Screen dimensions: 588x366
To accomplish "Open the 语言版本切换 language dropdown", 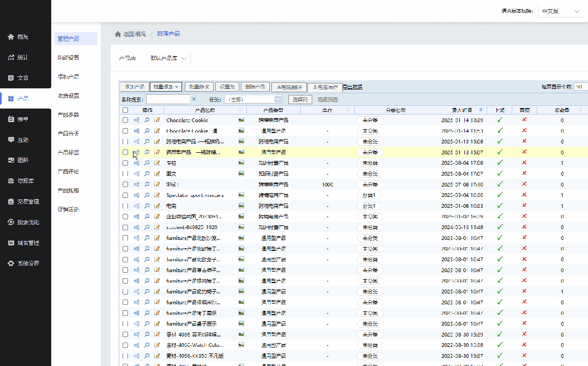I will click(x=560, y=11).
